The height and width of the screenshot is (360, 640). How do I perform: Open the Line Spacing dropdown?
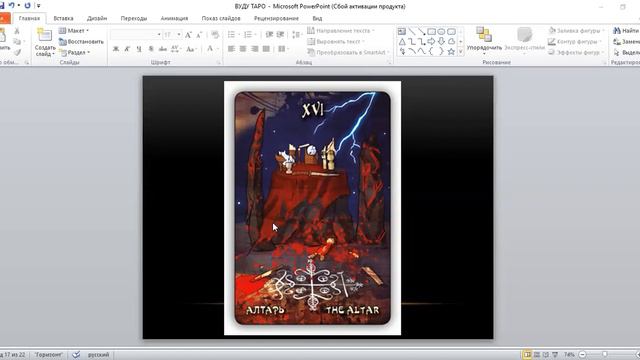click(297, 35)
